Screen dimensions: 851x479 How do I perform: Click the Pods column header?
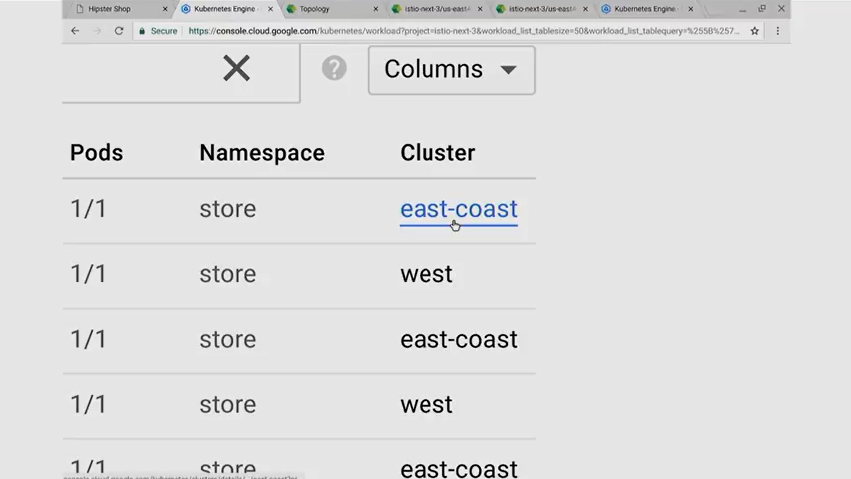pyautogui.click(x=96, y=153)
